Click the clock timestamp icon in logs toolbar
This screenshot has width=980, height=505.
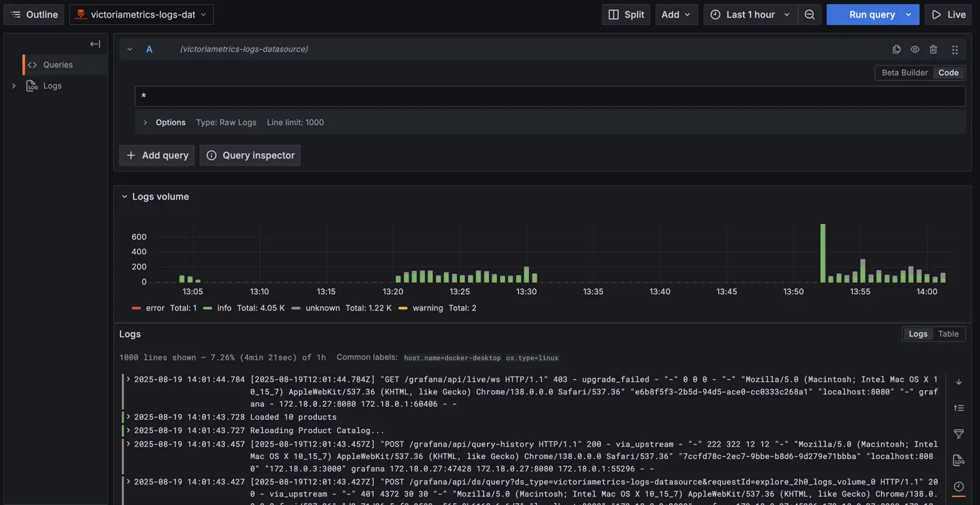pyautogui.click(x=958, y=487)
